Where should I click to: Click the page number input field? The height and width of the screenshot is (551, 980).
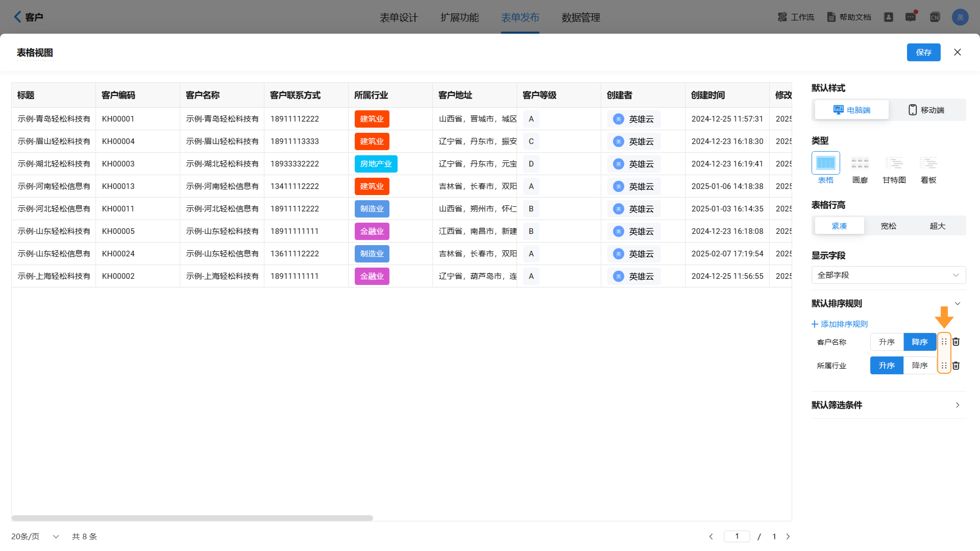pos(737,536)
